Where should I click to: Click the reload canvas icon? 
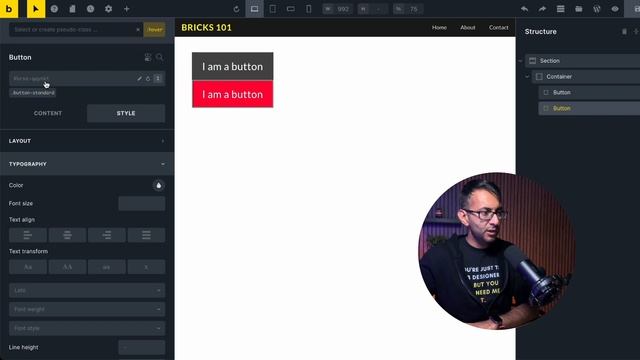236,9
